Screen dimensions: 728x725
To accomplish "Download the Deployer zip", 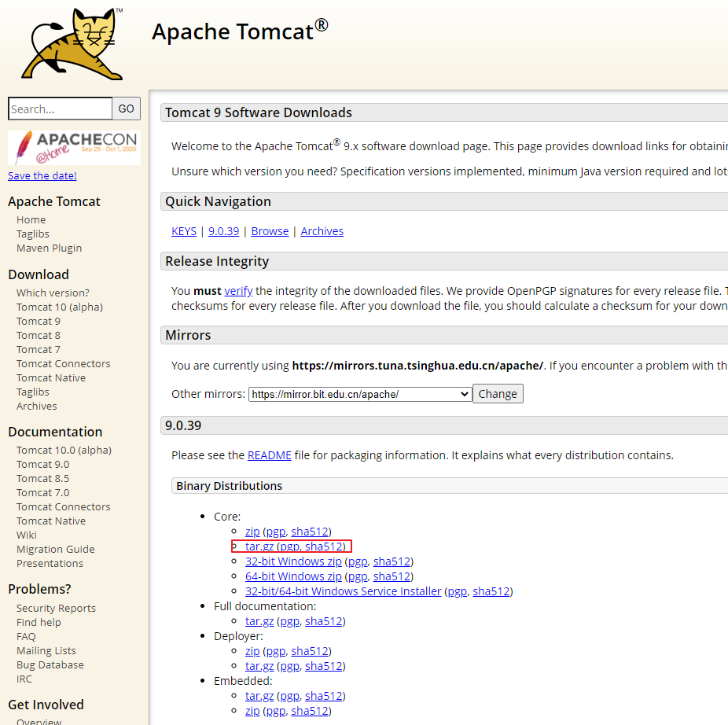I will click(x=252, y=650).
